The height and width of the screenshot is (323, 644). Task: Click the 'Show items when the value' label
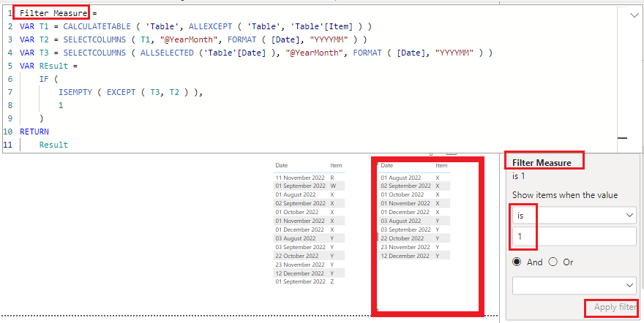pyautogui.click(x=565, y=195)
